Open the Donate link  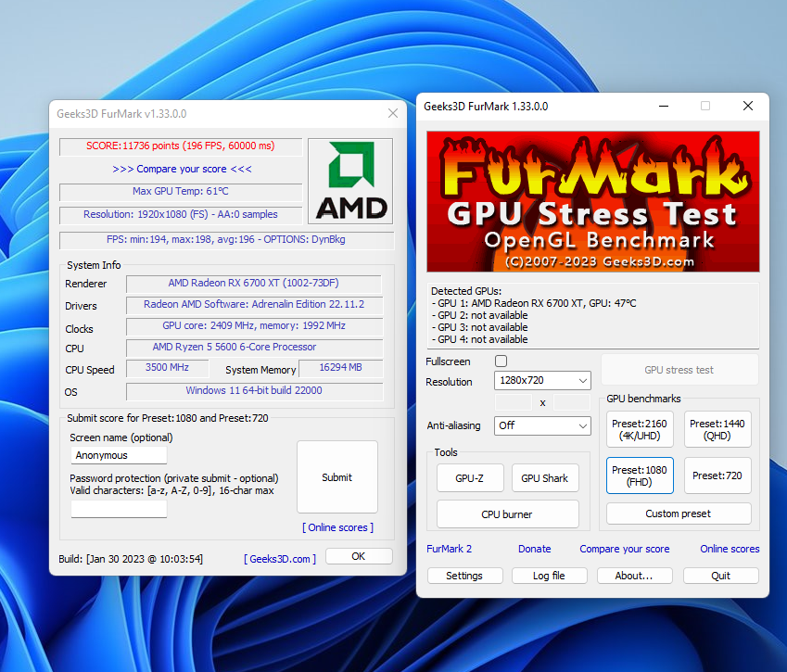click(x=535, y=549)
